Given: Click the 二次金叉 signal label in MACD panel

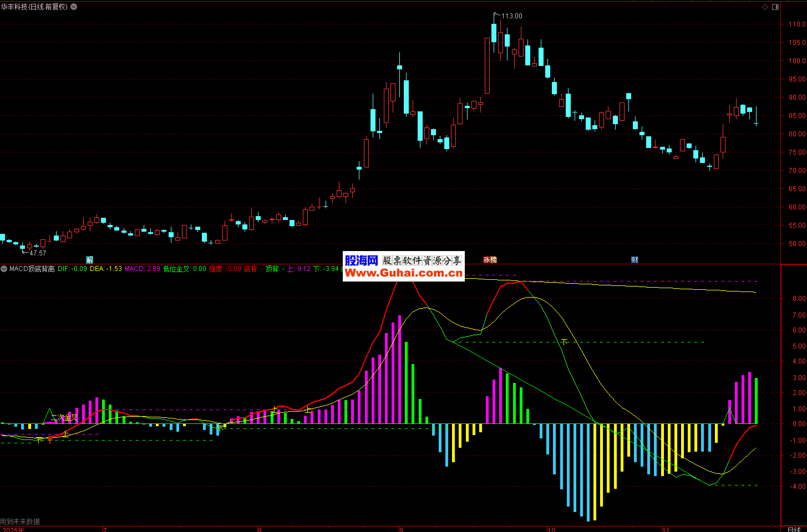Looking at the screenshot, I should click(63, 417).
